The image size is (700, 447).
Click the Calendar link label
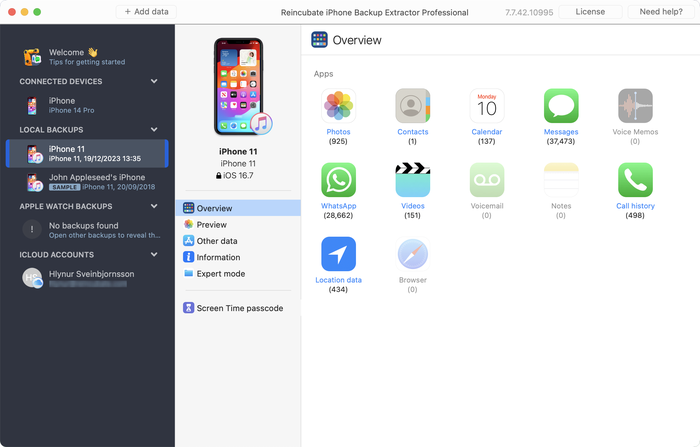487,132
